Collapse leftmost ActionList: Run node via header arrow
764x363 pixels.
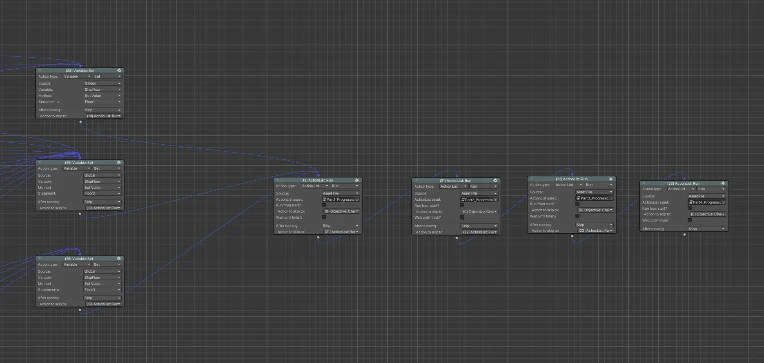point(278,180)
